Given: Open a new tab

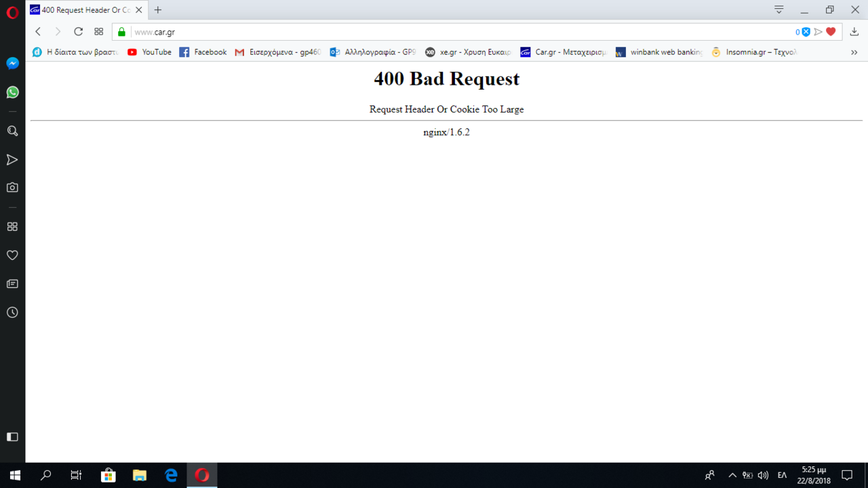Looking at the screenshot, I should (x=158, y=10).
